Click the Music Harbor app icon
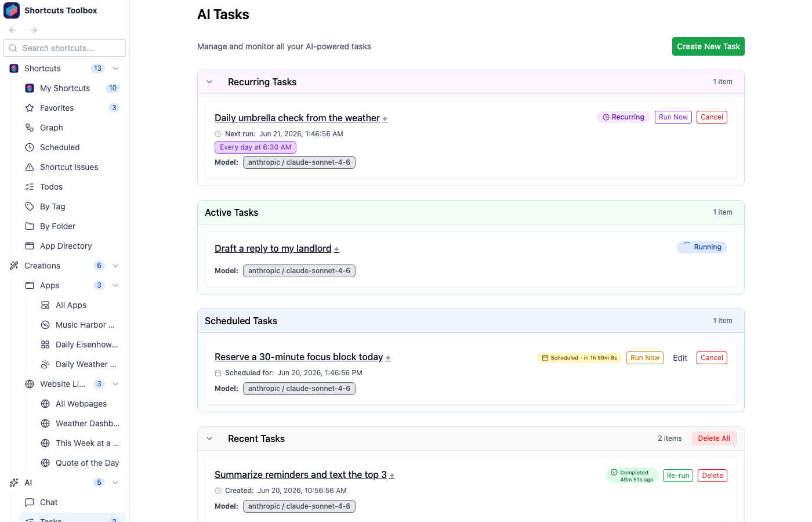 (x=45, y=325)
